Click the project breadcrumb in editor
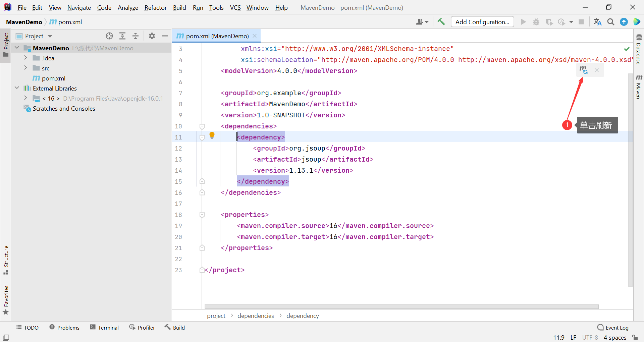The image size is (644, 342). point(216,316)
